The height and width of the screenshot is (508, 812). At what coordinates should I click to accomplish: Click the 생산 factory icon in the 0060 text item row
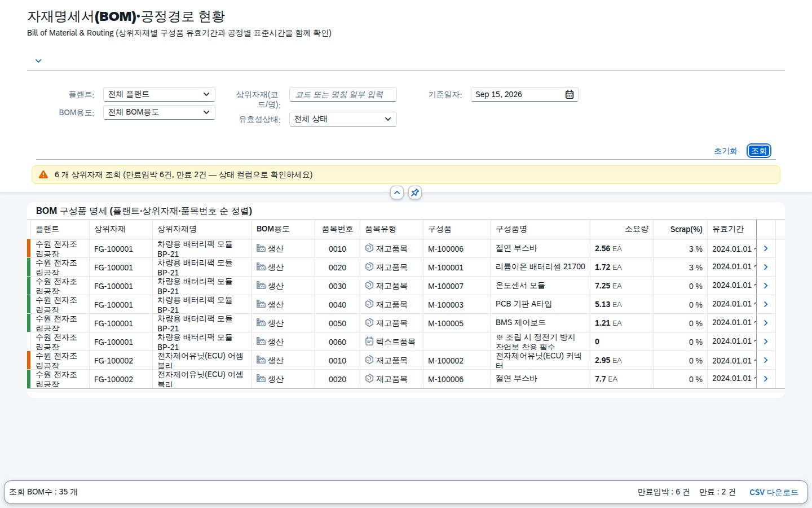click(261, 341)
